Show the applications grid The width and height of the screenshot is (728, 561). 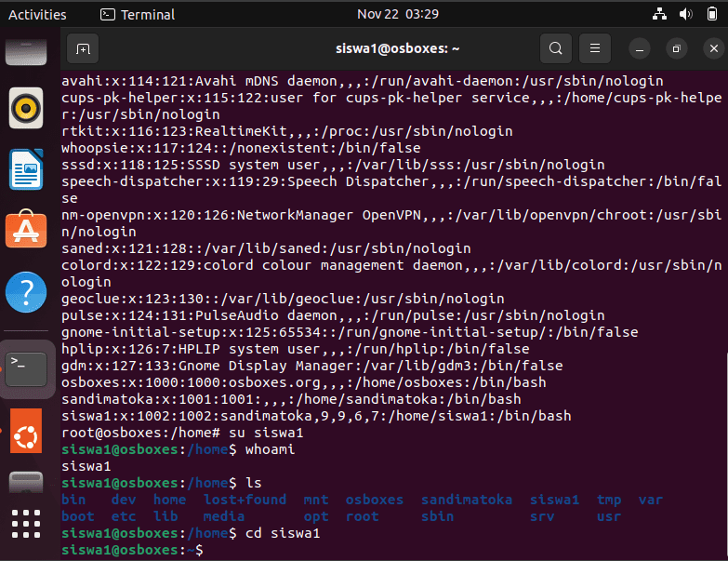point(26,524)
